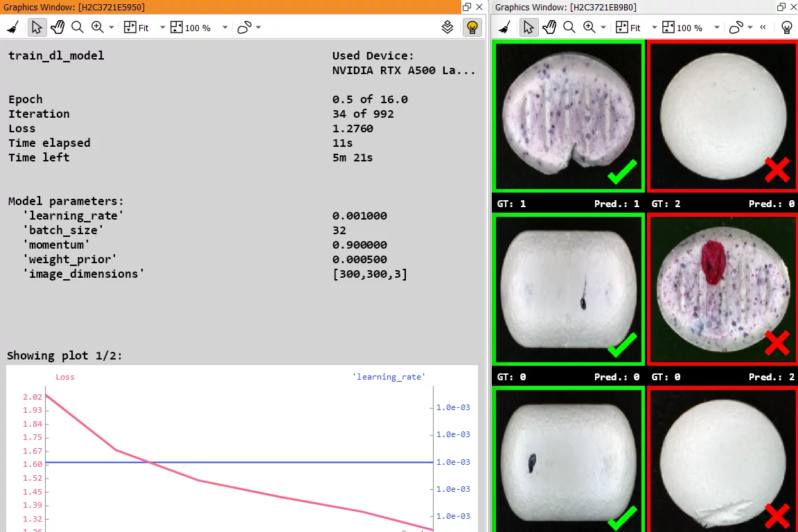Toggle the arrow pointer mode in right window
798x532 pixels.
coord(529,28)
